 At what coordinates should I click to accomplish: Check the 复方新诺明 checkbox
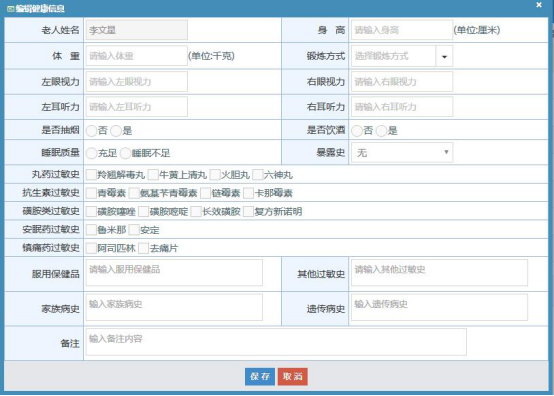[x=248, y=212]
